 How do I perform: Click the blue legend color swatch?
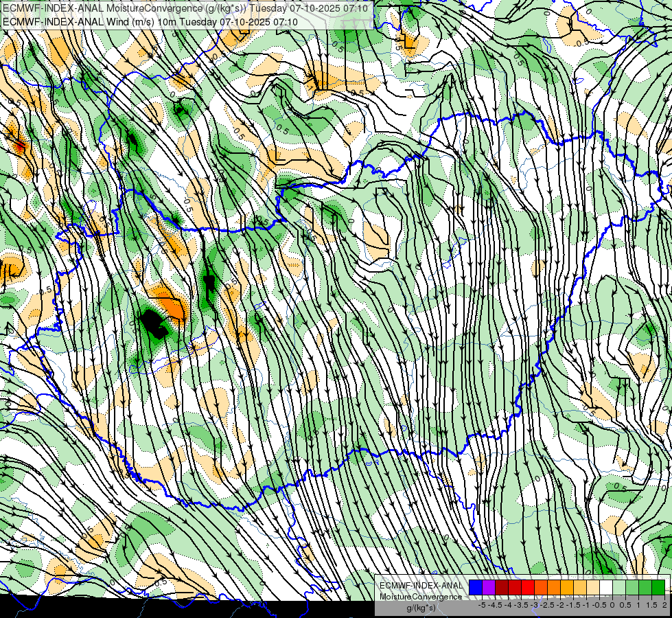tap(476, 587)
